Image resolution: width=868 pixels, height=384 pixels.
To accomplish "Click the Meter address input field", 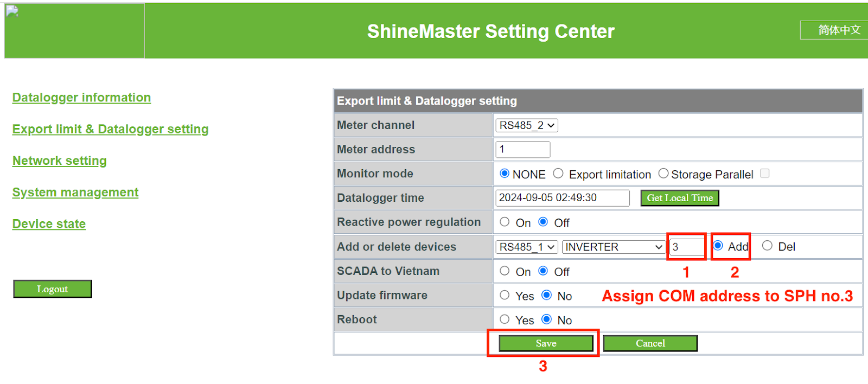I will [x=523, y=149].
